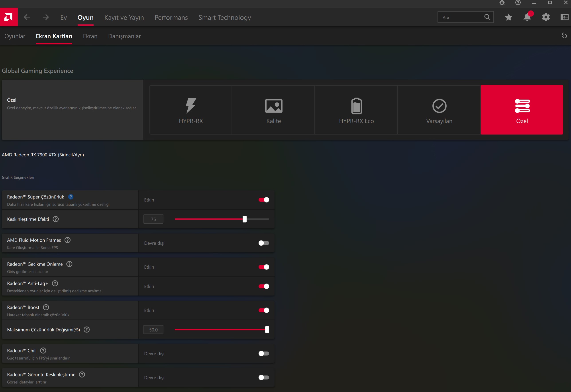The width and height of the screenshot is (571, 392).
Task: Switch to the Ekran Kartları sub-tab
Action: pyautogui.click(x=54, y=36)
